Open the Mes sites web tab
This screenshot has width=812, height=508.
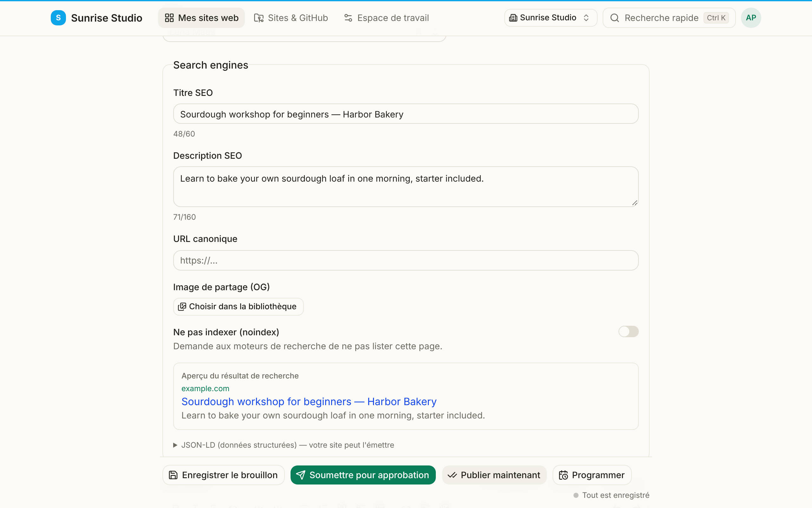[x=201, y=18]
